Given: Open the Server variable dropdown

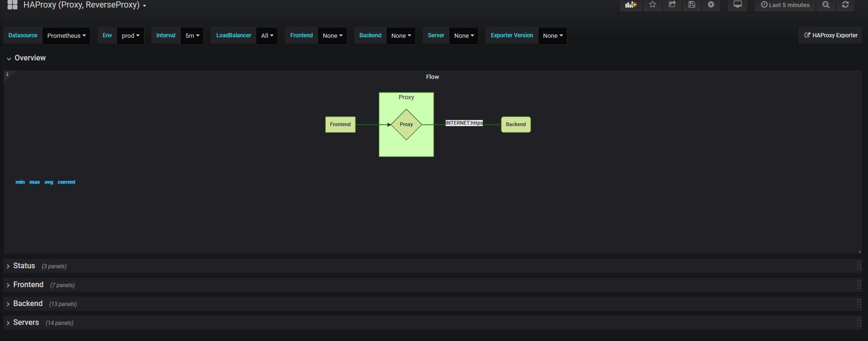Looking at the screenshot, I should 464,36.
